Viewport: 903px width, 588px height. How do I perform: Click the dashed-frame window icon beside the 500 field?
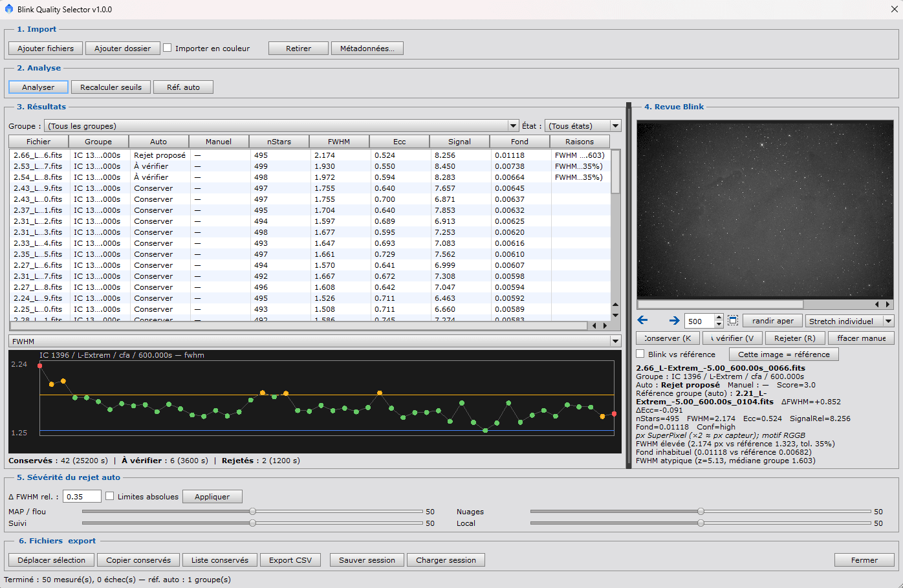coord(733,320)
